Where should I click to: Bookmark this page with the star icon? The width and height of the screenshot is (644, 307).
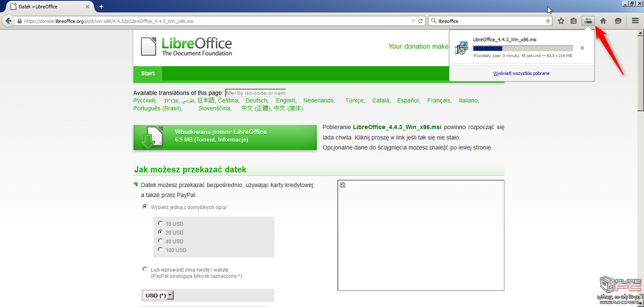[561, 21]
